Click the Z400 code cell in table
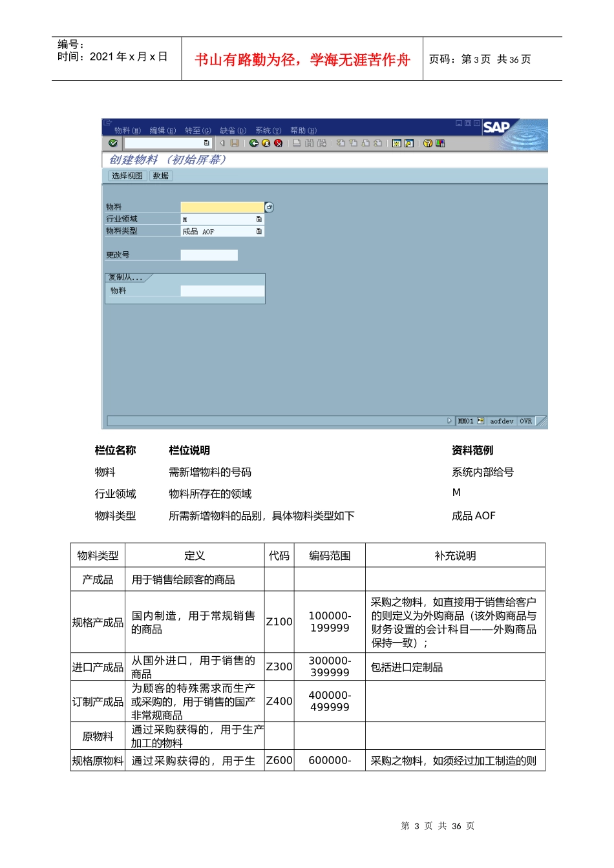 (x=279, y=701)
